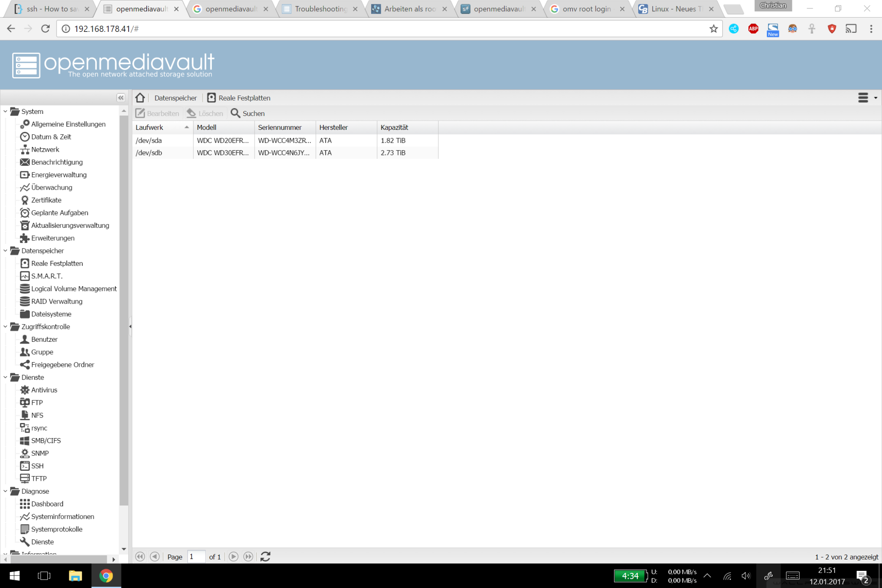882x588 pixels.
Task: Open File Explorer from the taskbar
Action: (x=75, y=575)
